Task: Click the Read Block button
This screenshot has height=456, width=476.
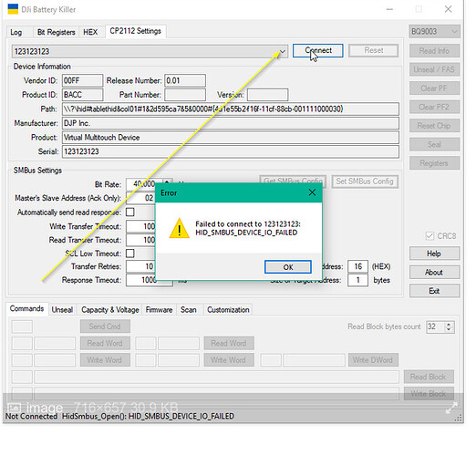Action: click(429, 377)
